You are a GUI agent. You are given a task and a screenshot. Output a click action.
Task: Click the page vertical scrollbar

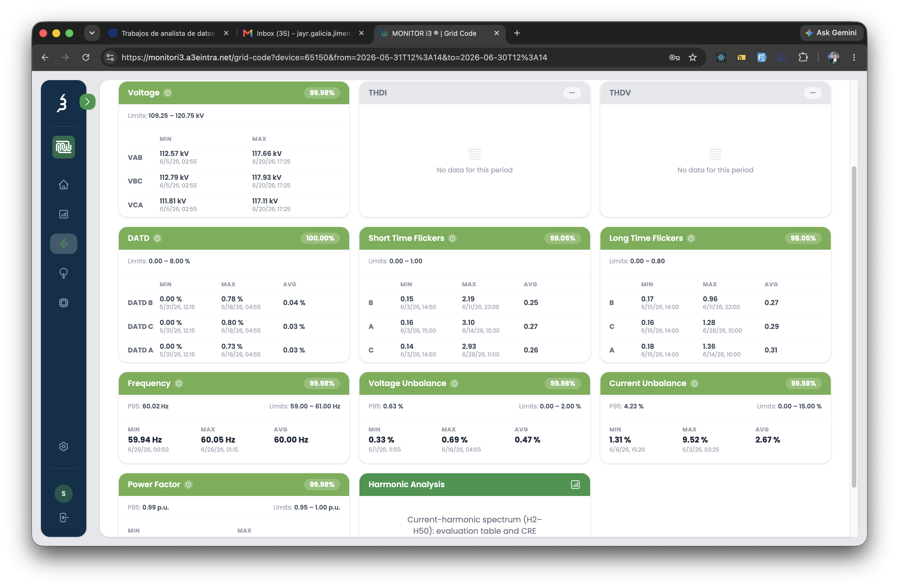854,327
